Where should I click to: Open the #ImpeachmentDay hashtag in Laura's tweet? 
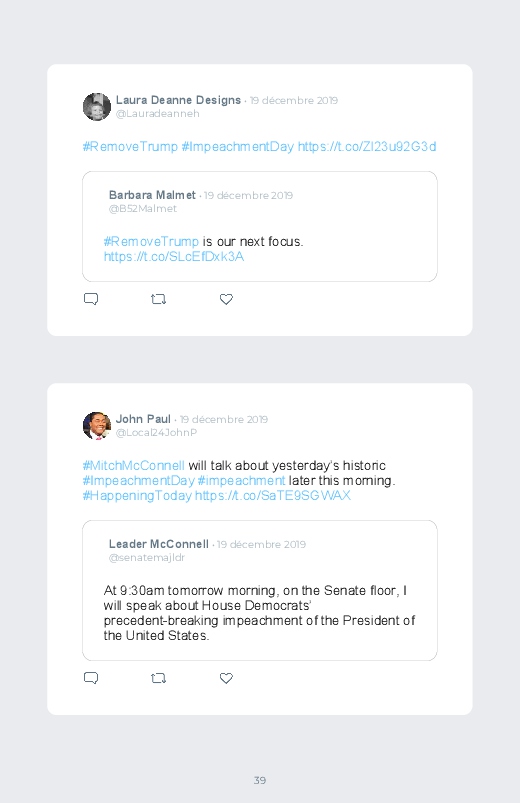[x=238, y=146]
